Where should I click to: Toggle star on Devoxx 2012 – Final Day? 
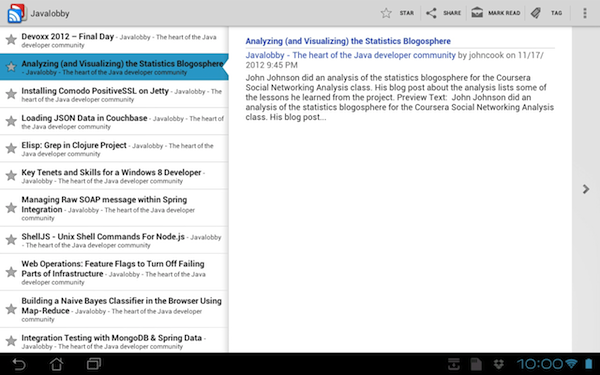(11, 39)
